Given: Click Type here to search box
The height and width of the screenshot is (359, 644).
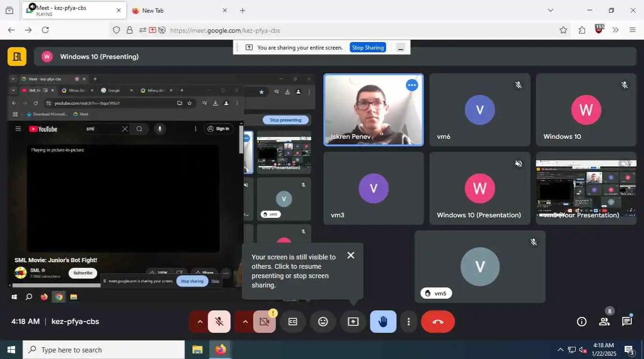Looking at the screenshot, I should coord(104,350).
